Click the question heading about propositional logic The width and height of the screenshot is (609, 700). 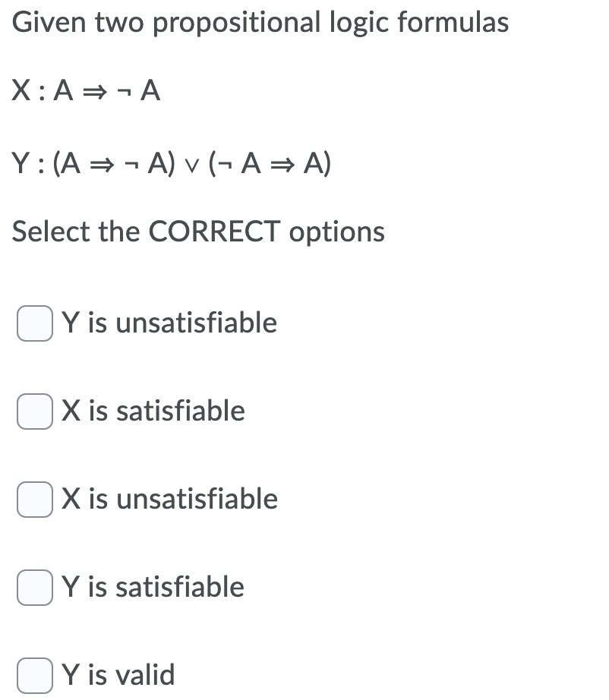pyautogui.click(x=261, y=23)
